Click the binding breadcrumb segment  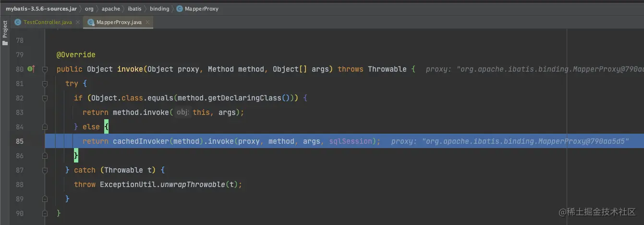click(159, 9)
